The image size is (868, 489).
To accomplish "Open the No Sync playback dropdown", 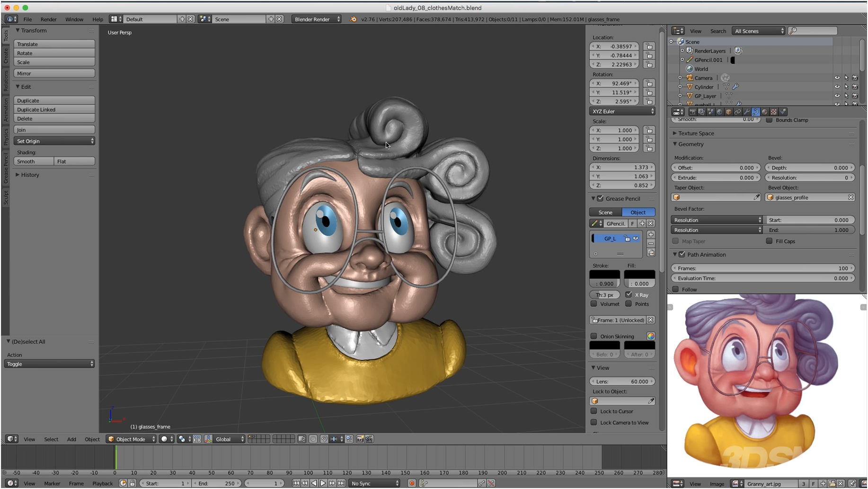I will [x=374, y=483].
